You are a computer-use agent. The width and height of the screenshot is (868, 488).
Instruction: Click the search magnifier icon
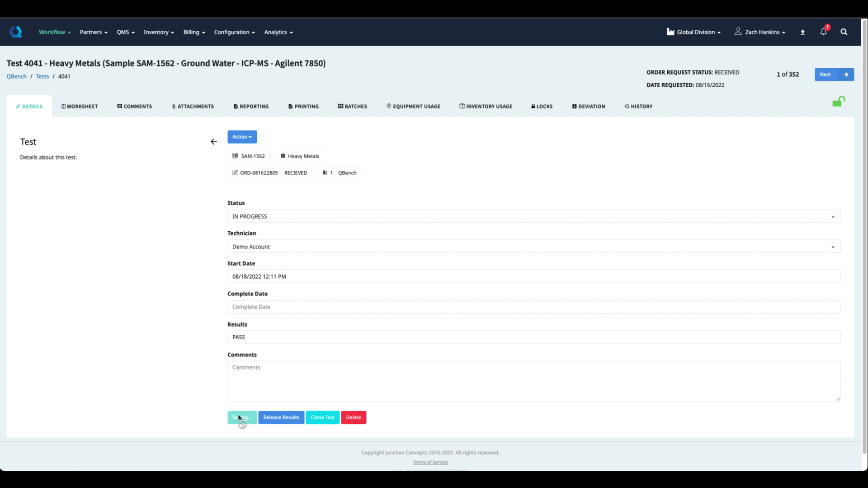[844, 32]
